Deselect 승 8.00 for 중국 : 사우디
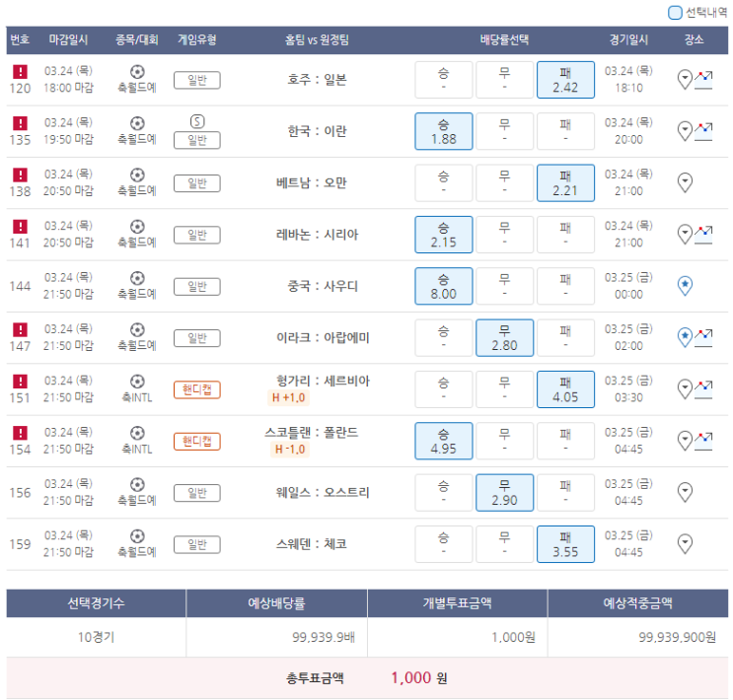Viewport: 733px width, 700px height. 444,287
